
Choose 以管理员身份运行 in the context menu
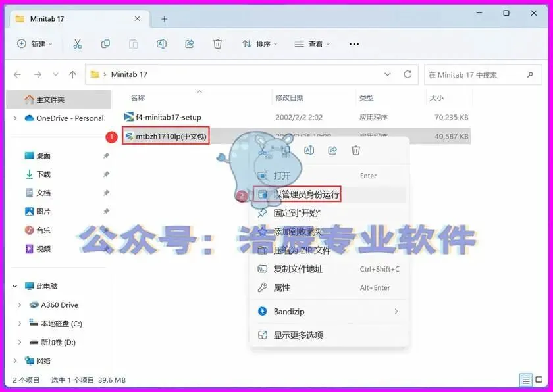click(x=329, y=194)
